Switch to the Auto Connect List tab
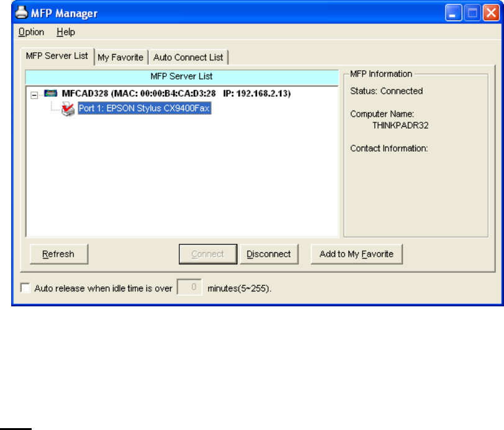The image size is (504, 430). pos(188,57)
